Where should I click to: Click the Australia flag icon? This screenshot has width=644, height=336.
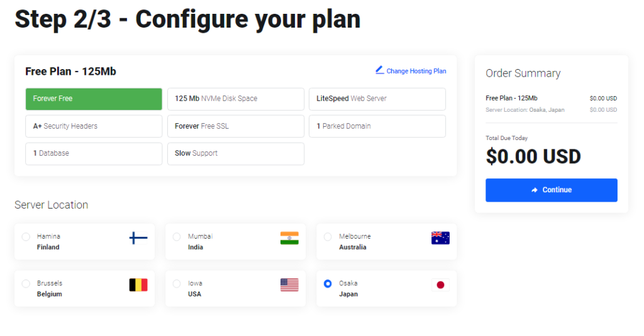(440, 238)
